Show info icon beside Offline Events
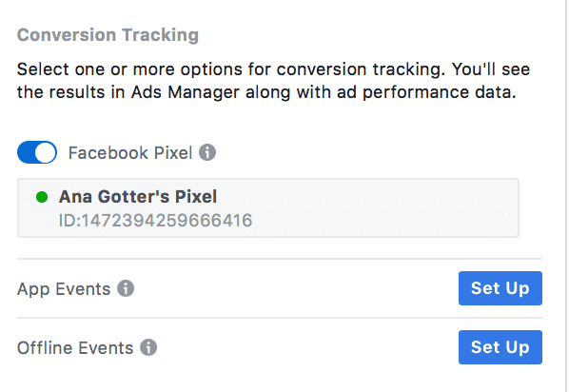This screenshot has height=392, width=569. pos(148,347)
